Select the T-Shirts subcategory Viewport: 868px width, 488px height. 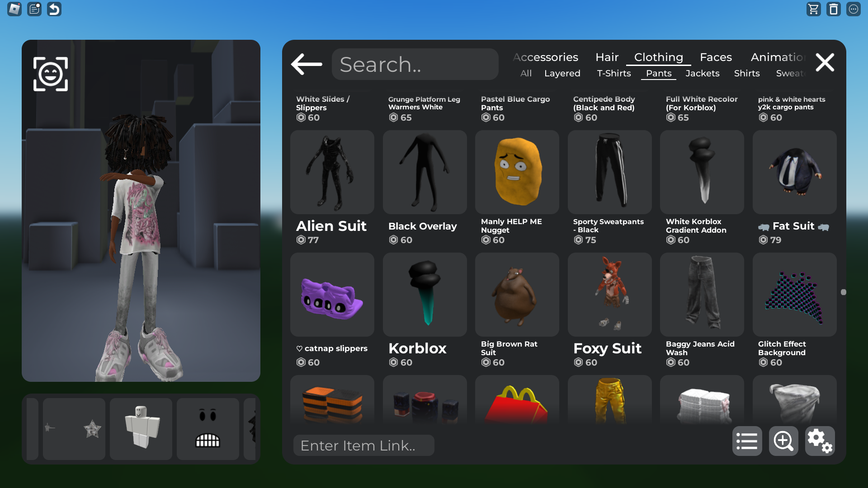click(613, 73)
